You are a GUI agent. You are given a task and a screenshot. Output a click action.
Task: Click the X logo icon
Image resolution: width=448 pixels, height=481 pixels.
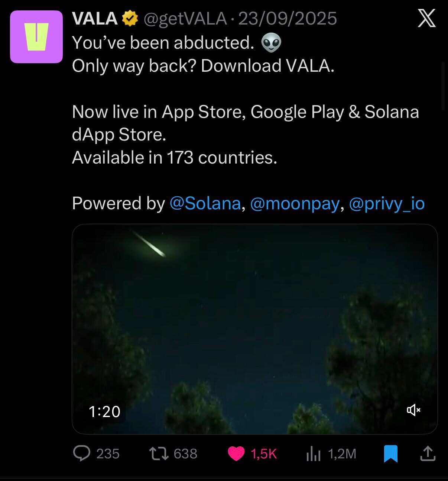[x=426, y=19]
